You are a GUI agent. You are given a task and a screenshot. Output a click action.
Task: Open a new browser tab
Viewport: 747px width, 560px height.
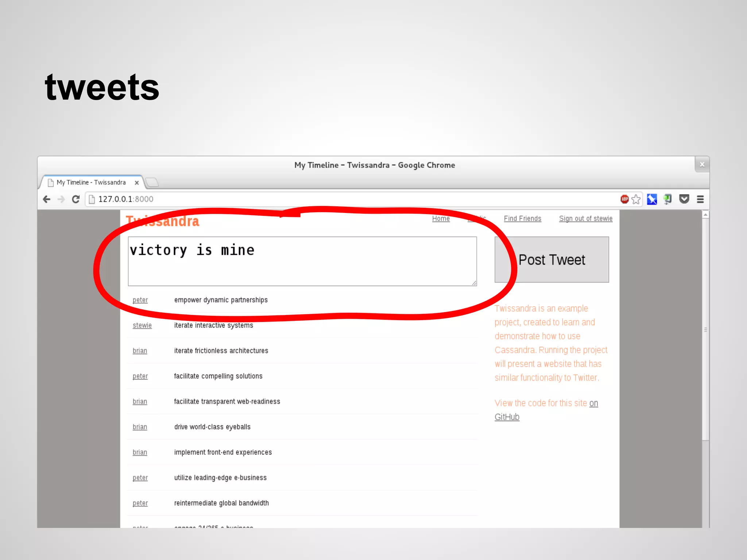[152, 182]
